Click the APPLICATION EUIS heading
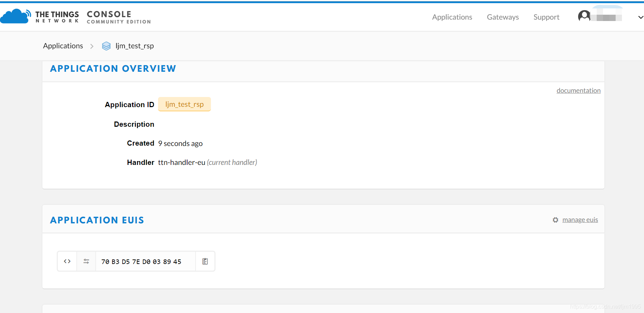Image resolution: width=644 pixels, height=313 pixels. [97, 220]
